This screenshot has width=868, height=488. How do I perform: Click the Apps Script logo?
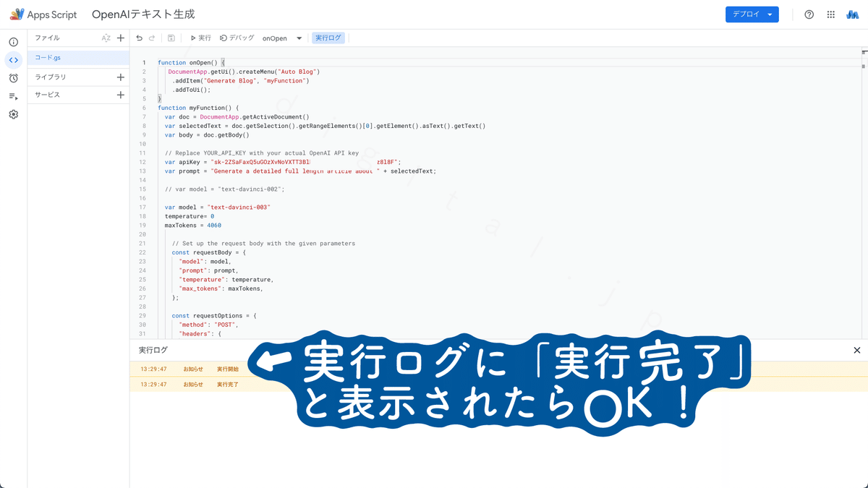pos(43,14)
